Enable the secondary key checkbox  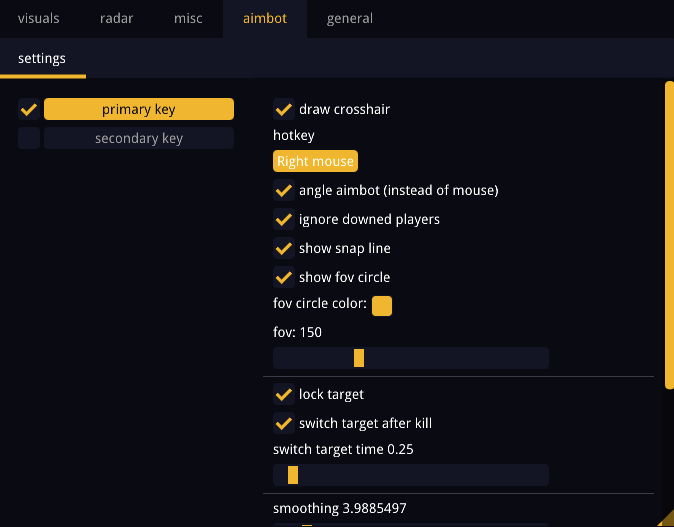29,138
